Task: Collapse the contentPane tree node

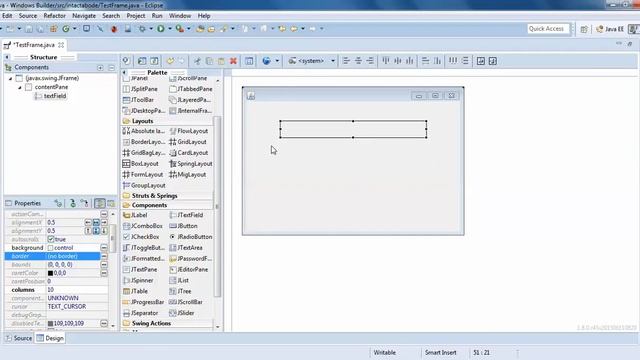Action: 20,87
